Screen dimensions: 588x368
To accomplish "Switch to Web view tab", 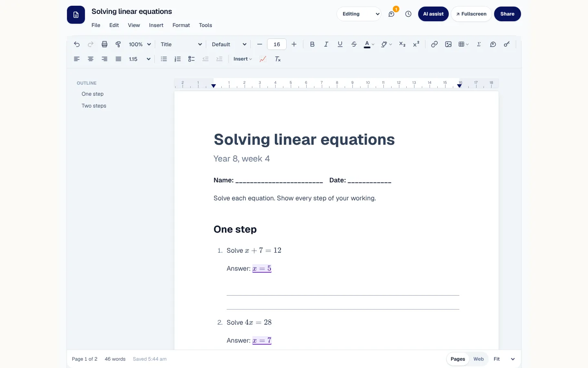I will [479, 359].
